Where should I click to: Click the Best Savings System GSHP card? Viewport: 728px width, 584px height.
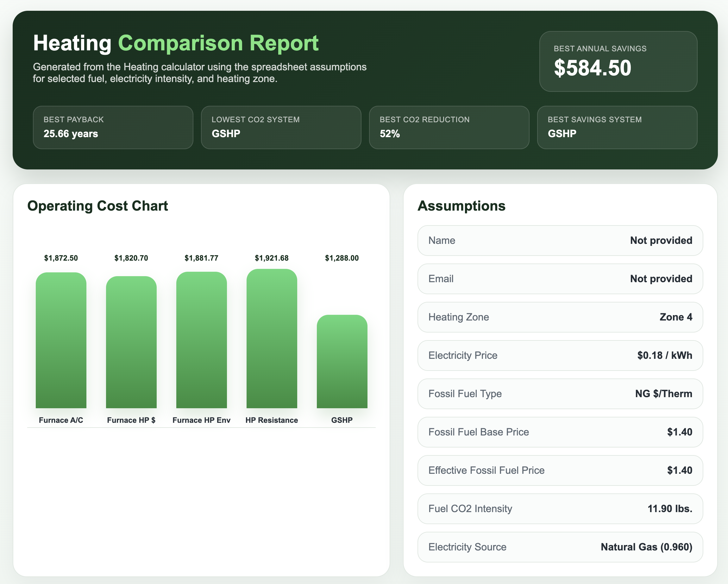point(617,127)
